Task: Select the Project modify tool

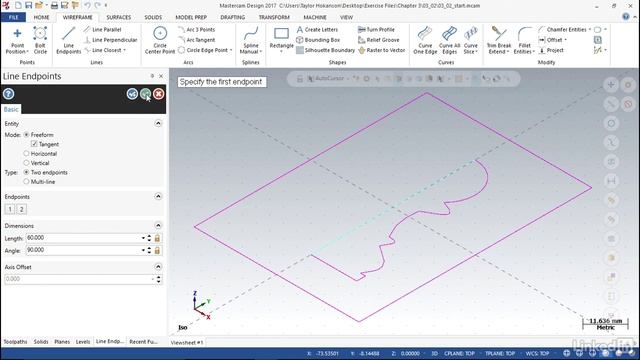Action: coord(551,50)
